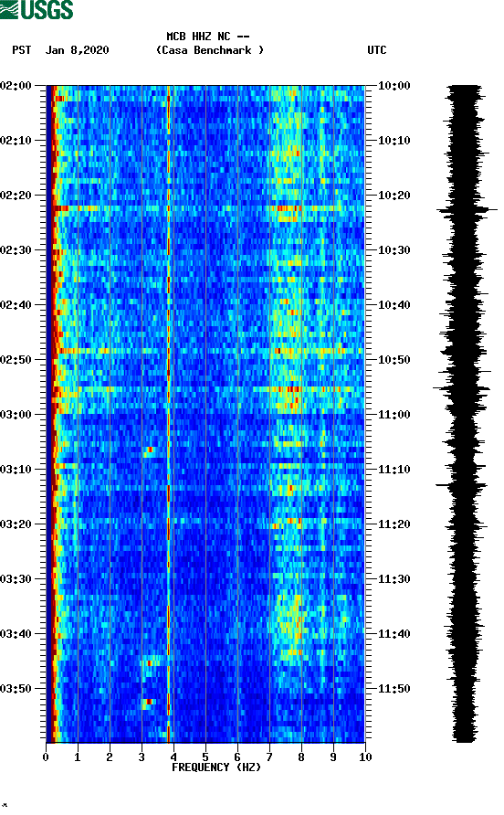
Task: Click the '03:50' PST time label
Action: (16, 689)
